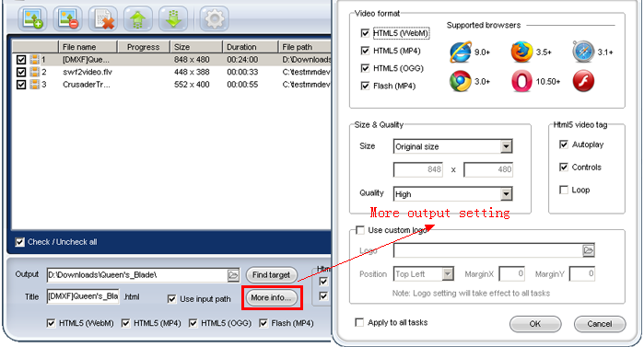This screenshot has height=347, width=644.
Task: Click the MarginY input field
Action: click(582, 274)
